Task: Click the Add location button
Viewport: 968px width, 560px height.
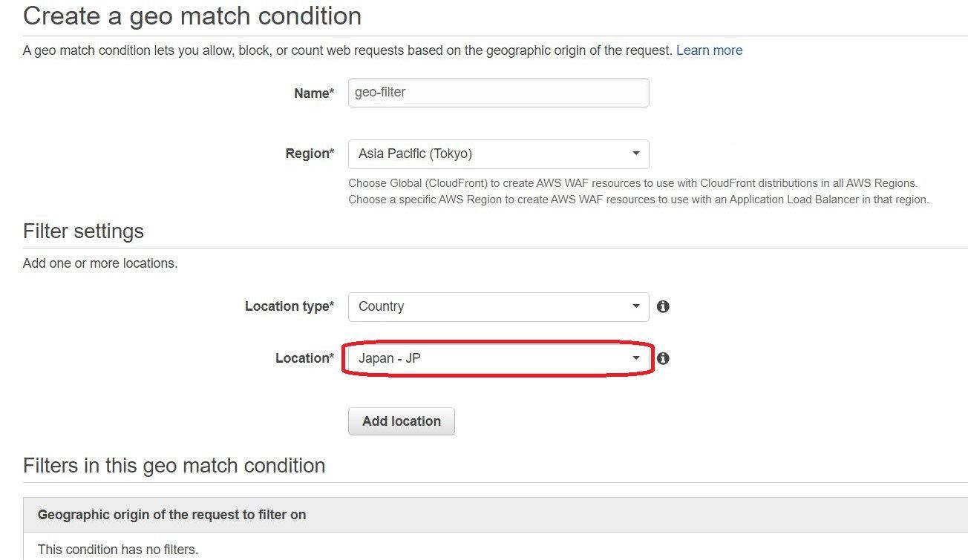Action: (x=402, y=421)
